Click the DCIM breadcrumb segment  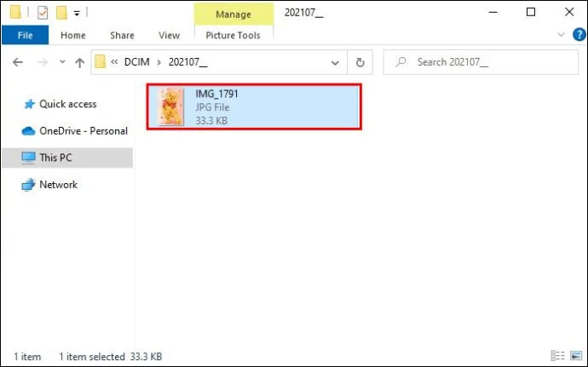[137, 62]
